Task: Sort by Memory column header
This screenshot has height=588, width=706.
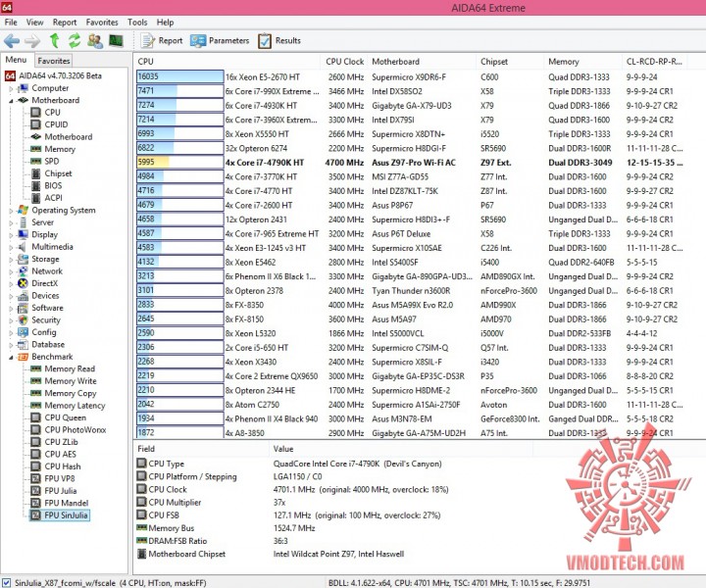Action: tap(563, 62)
